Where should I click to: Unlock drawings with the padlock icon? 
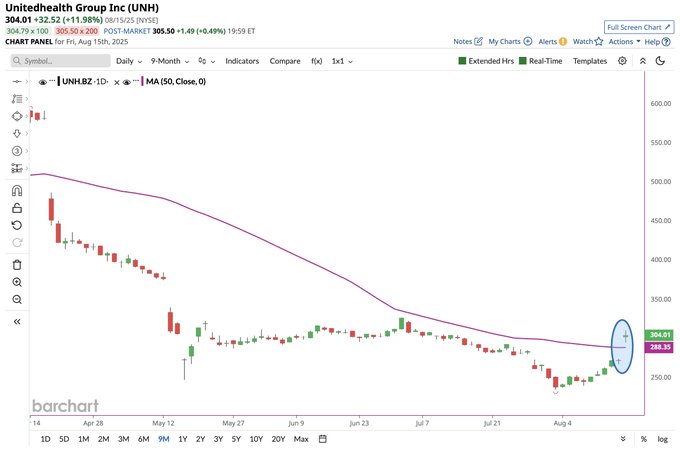click(x=17, y=208)
